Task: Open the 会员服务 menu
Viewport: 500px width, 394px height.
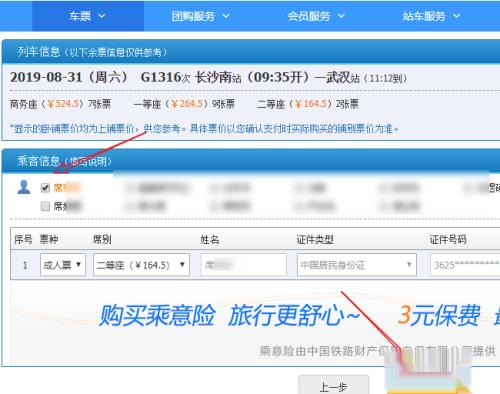Action: [x=315, y=16]
